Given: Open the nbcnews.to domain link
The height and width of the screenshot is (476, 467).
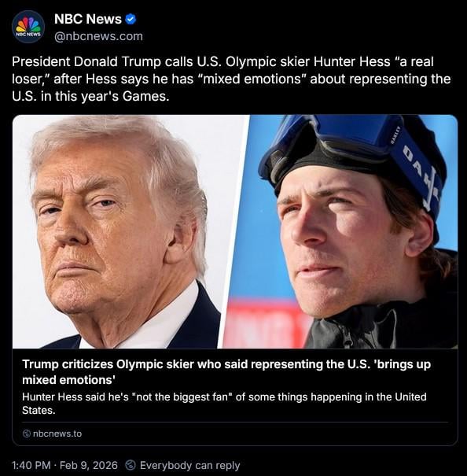Looking at the screenshot, I should pos(57,434).
